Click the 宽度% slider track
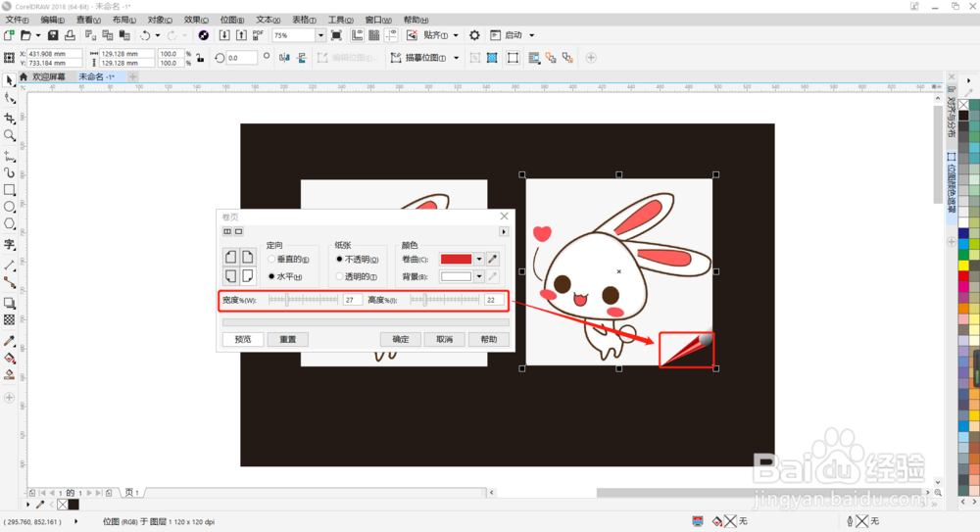The height and width of the screenshot is (532, 980). click(303, 300)
